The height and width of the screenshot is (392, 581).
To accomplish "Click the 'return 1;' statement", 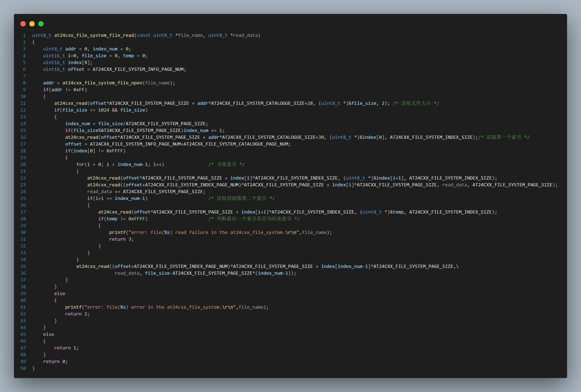I will pyautogui.click(x=66, y=348).
